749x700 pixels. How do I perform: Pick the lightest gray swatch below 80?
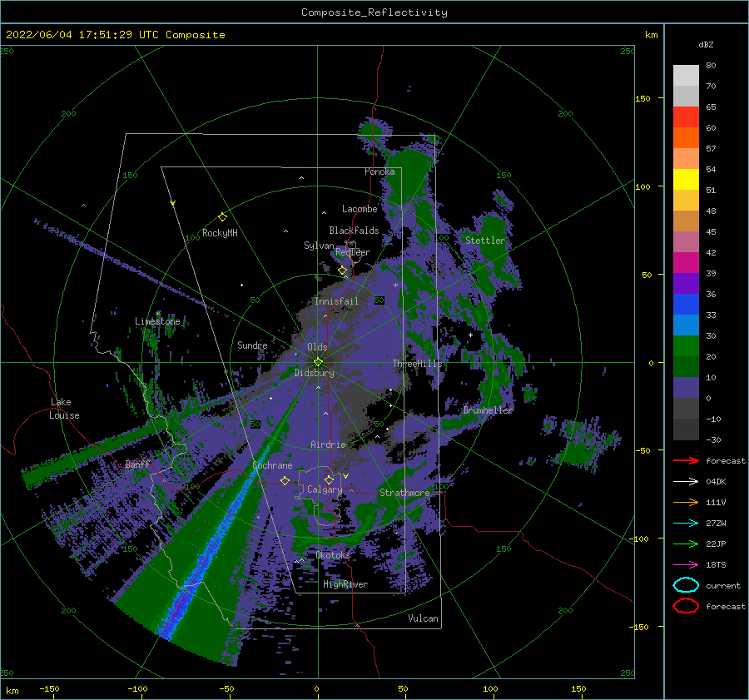[686, 76]
